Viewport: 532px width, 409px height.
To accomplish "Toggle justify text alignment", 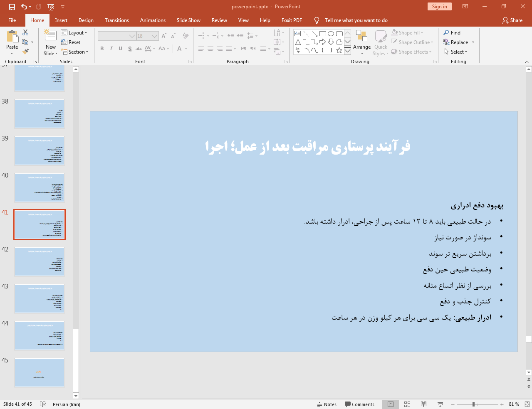I will 228,49.
